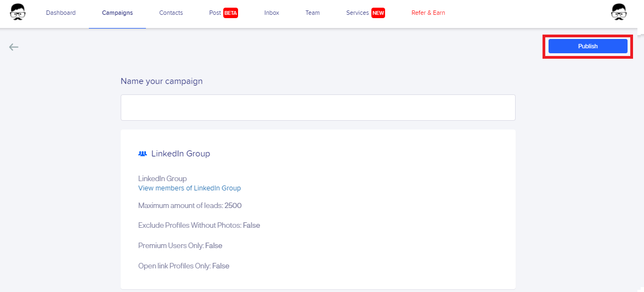Select the Maximum amount of leads: 2500 text

[x=190, y=205]
